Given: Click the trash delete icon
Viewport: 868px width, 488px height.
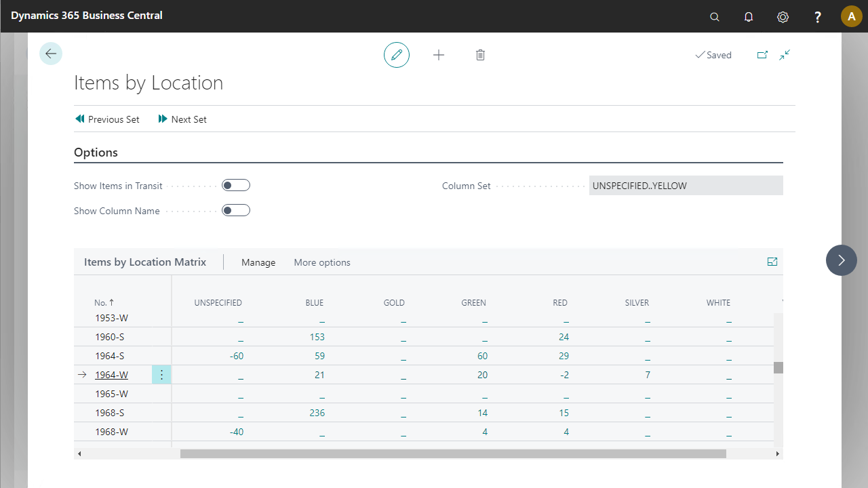Looking at the screenshot, I should [x=480, y=55].
